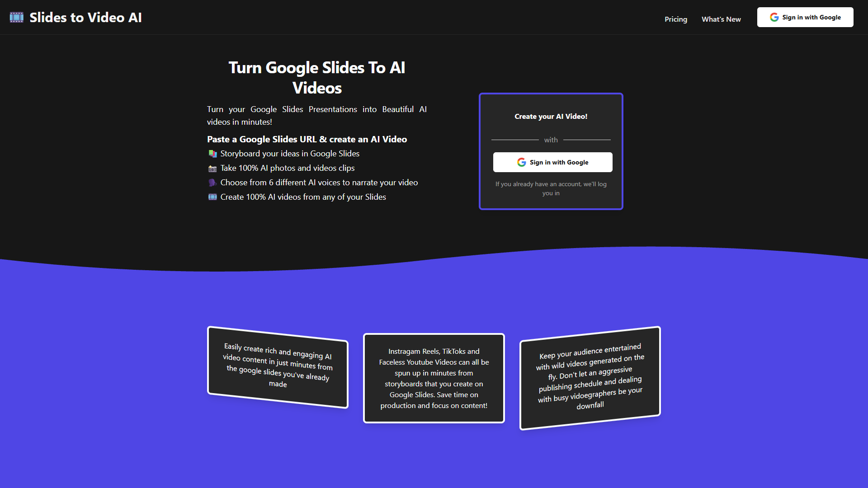Click the card about Instagram Reels and TikToks

pyautogui.click(x=434, y=378)
